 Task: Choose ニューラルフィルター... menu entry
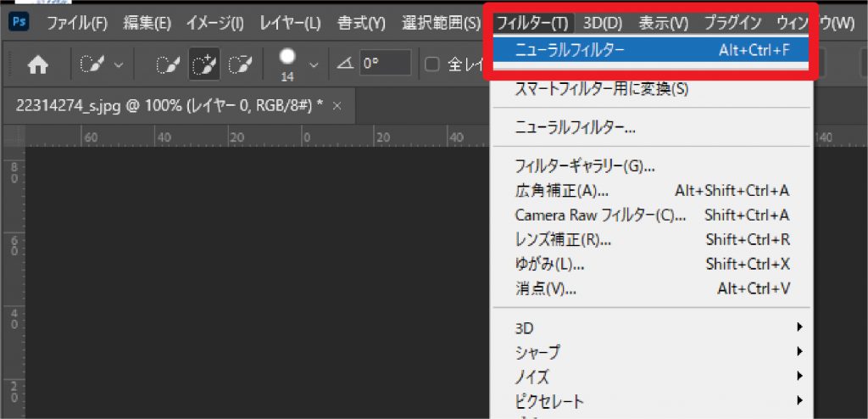click(x=652, y=129)
